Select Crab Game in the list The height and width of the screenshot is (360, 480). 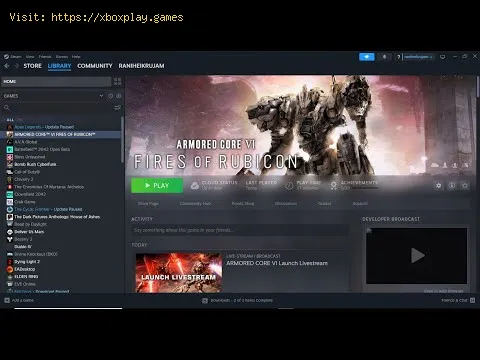tap(25, 202)
